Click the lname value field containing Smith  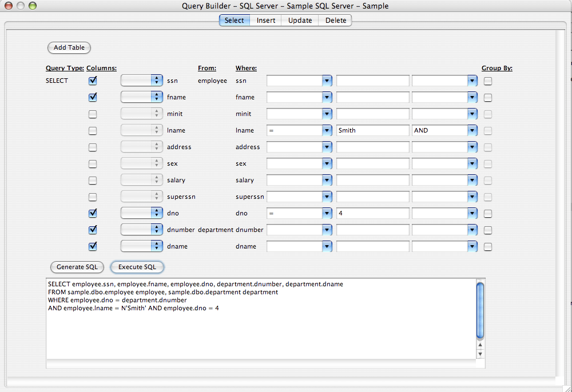tap(372, 130)
